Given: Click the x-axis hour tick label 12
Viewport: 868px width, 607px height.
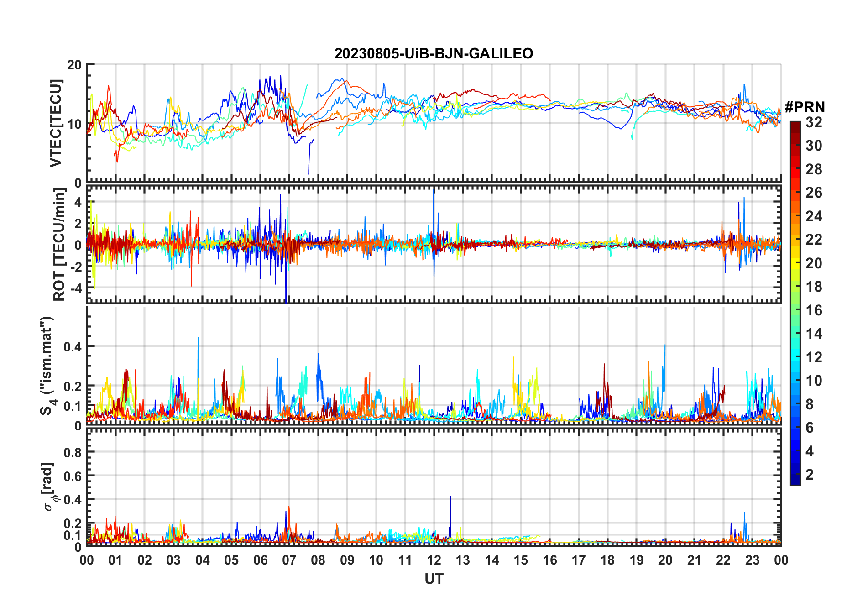Looking at the screenshot, I should [x=434, y=560].
